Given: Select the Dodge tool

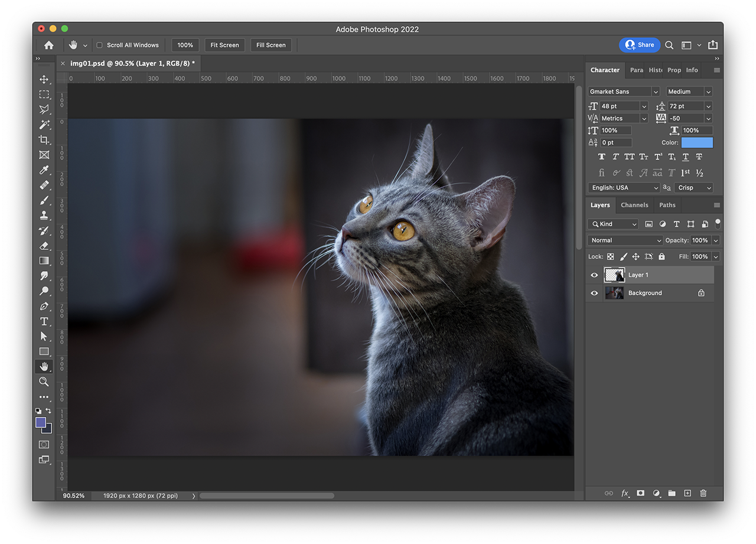Looking at the screenshot, I should pos(44,291).
